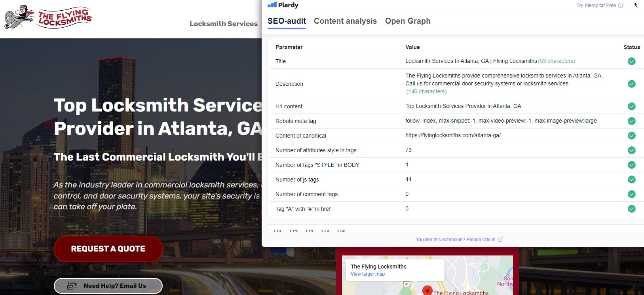Click the Google map embed on website
This screenshot has height=295, width=644.
427,275
